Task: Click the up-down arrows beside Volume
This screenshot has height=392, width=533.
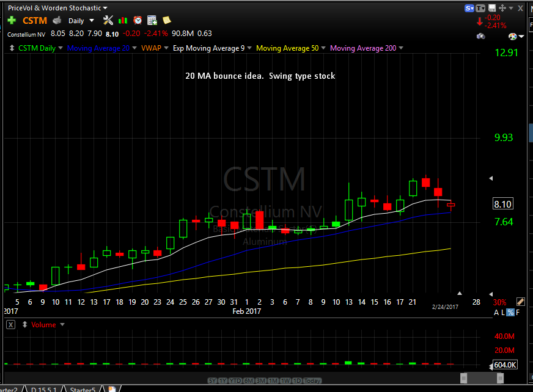Action: 24,325
